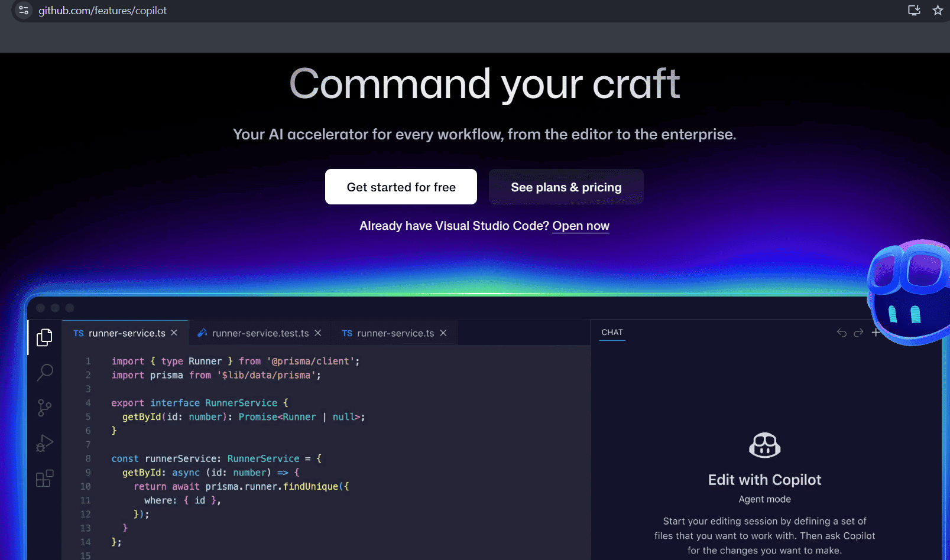Close the last runner-service.ts tab

click(x=443, y=333)
